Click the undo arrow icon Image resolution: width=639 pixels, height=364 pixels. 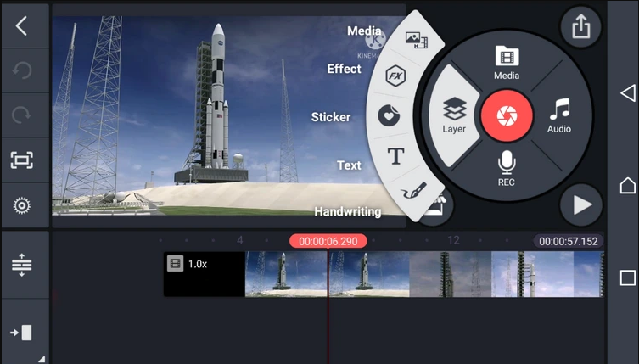[x=22, y=70]
